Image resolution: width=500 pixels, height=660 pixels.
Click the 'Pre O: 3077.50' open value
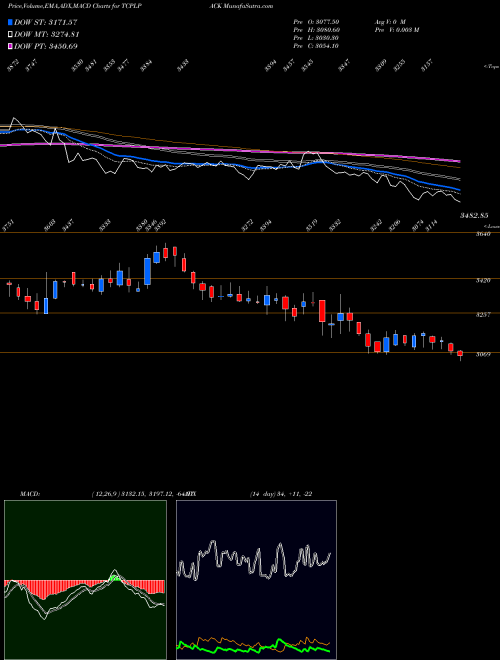(x=316, y=22)
